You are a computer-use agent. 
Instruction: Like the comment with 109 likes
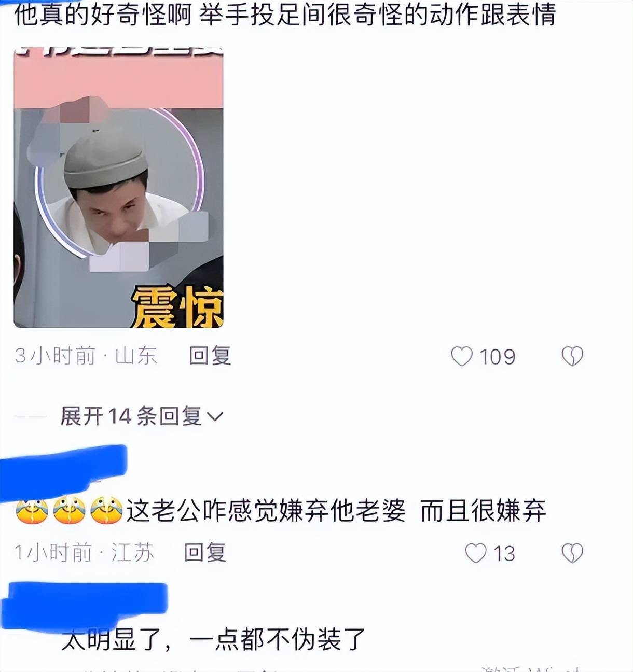(462, 356)
